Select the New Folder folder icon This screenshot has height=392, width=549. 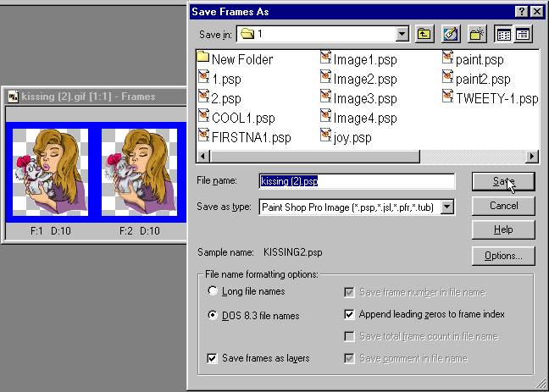click(x=203, y=57)
